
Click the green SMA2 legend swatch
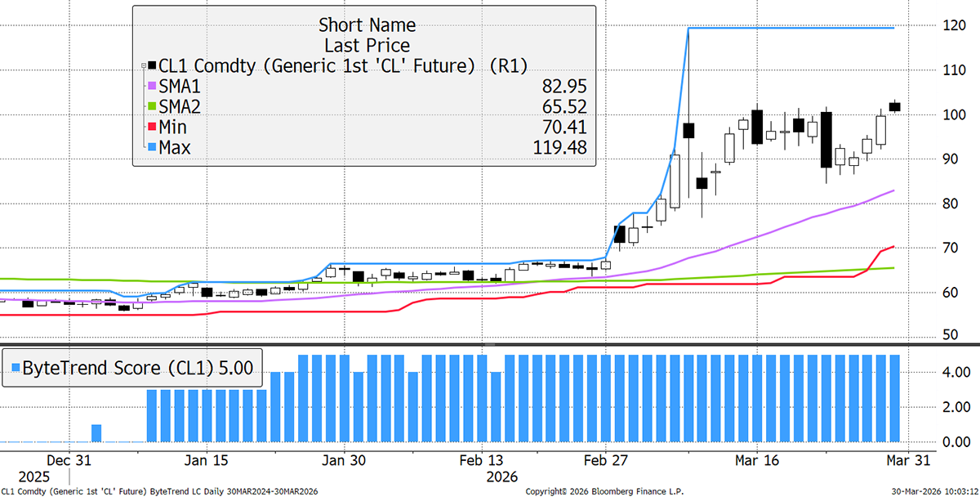[152, 107]
